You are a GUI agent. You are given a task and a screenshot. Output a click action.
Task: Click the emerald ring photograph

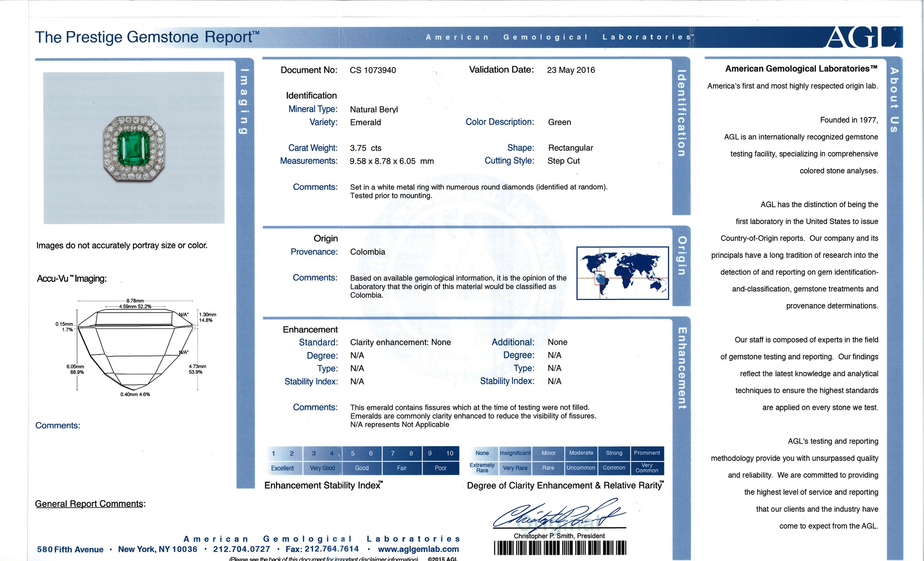(134, 148)
